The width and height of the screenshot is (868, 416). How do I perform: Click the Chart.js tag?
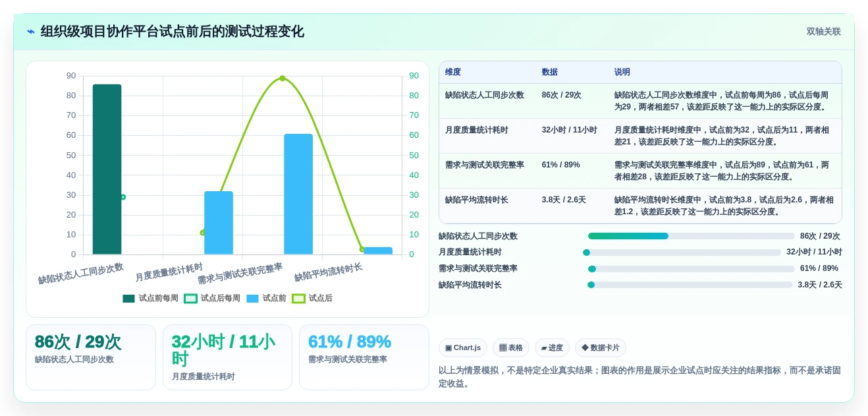[x=463, y=348]
